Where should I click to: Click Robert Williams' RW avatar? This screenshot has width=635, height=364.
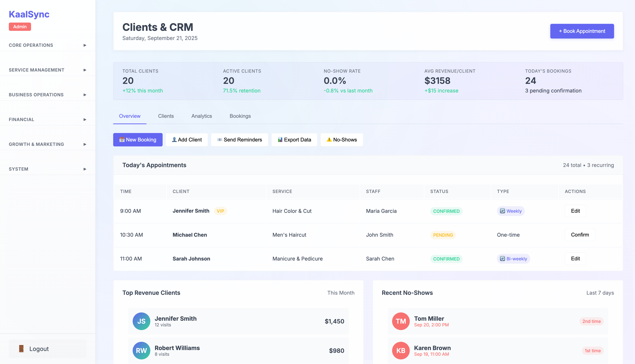(x=141, y=350)
